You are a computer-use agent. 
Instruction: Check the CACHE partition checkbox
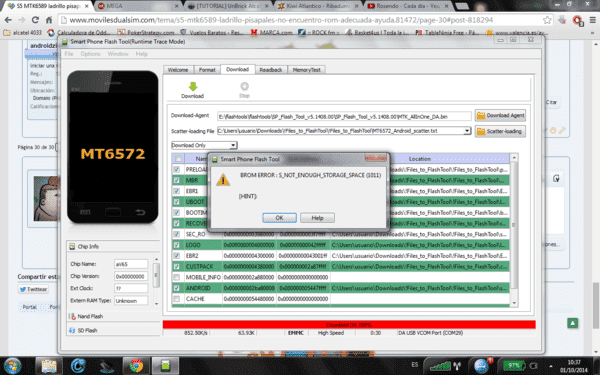(x=176, y=298)
